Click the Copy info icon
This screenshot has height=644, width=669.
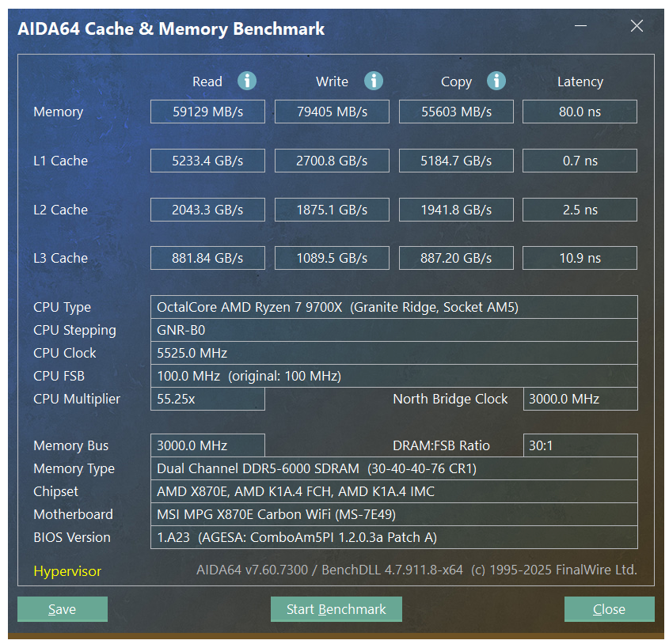[x=496, y=81]
